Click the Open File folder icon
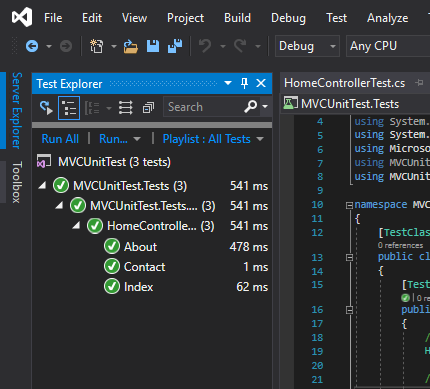The width and height of the screenshot is (430, 389). coord(130,46)
